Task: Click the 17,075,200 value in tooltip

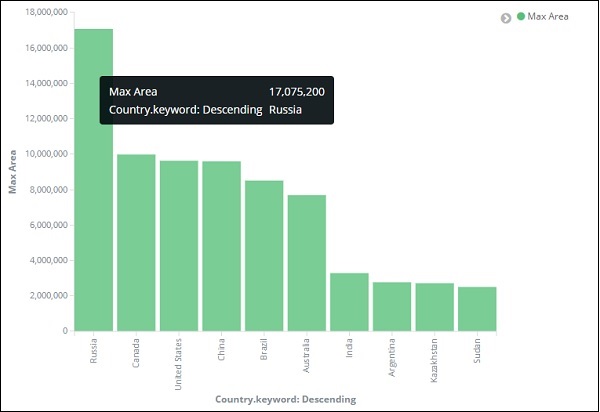Action: pos(296,92)
